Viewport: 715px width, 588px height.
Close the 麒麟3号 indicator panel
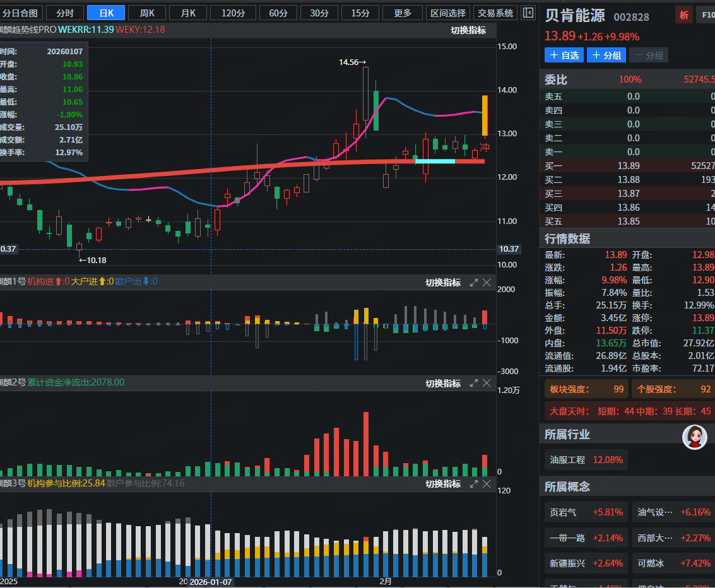click(x=487, y=484)
